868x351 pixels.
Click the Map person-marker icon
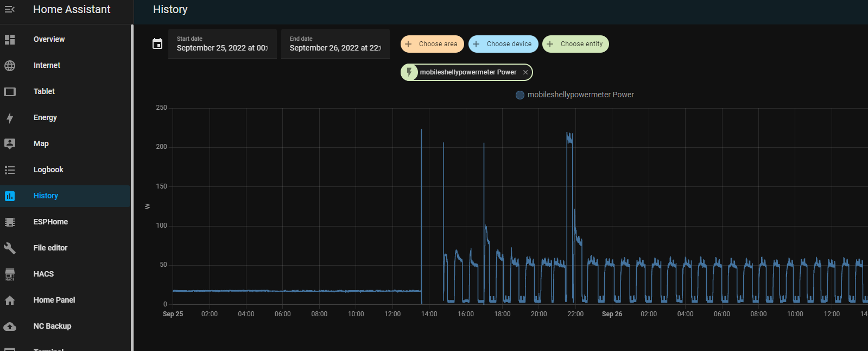[10, 144]
